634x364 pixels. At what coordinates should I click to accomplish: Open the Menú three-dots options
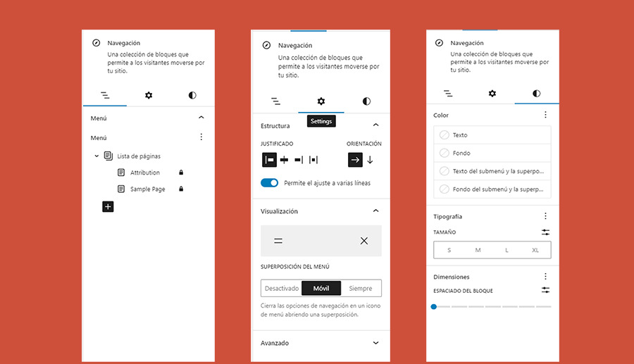tap(201, 137)
